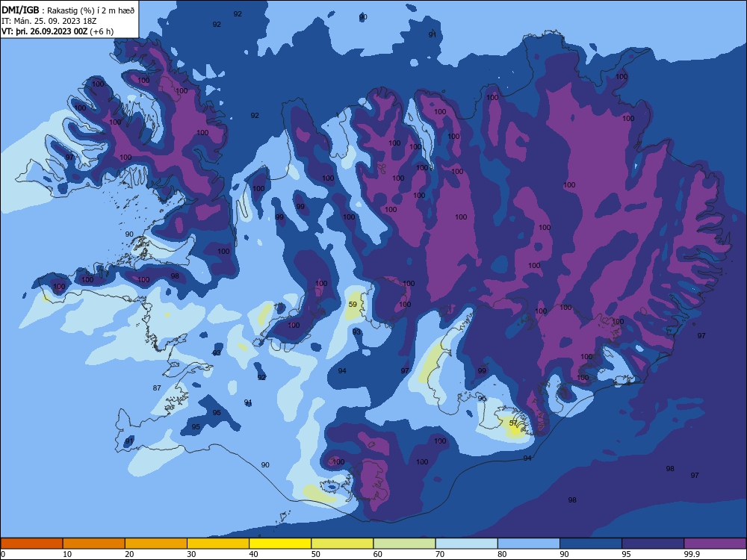Click the value 91 near the top north
This screenshot has width=747, height=560.
click(432, 35)
